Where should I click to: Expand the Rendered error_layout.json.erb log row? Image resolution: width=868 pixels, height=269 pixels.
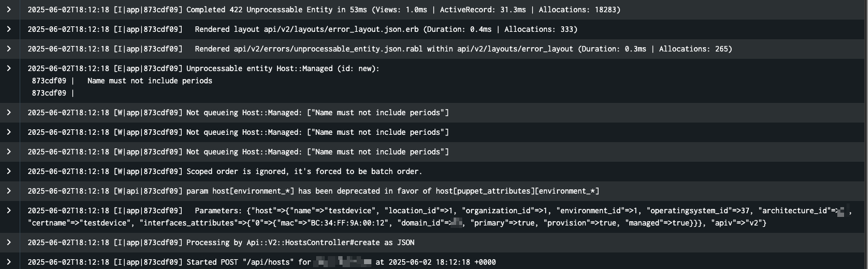point(9,29)
